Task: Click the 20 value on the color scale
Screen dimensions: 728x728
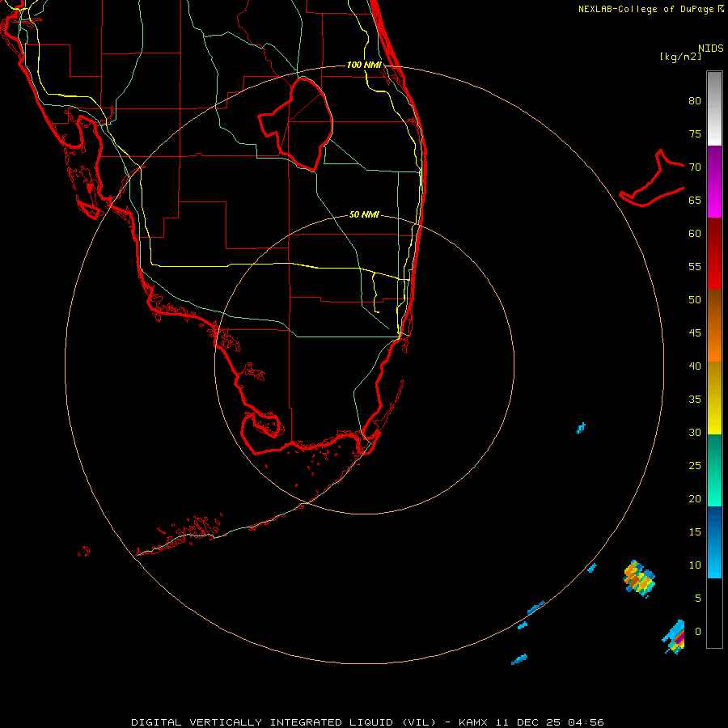Action: pos(695,499)
